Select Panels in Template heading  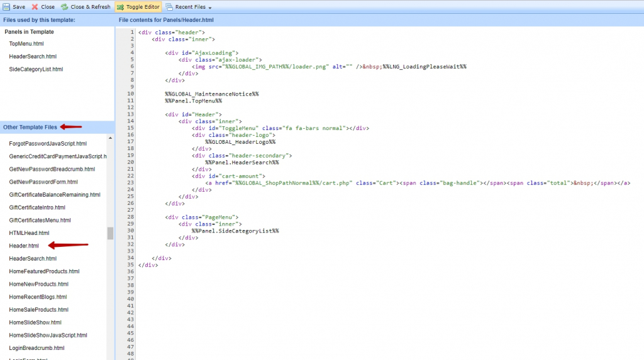(29, 31)
